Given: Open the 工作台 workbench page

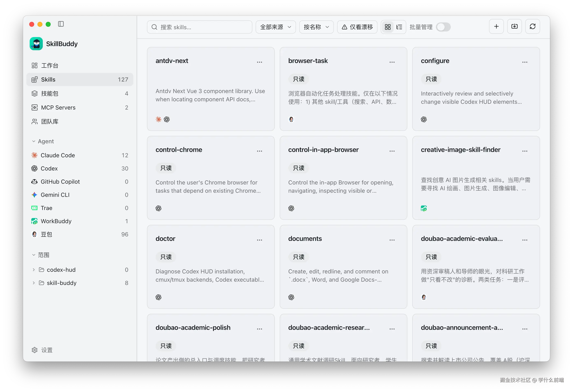Looking at the screenshot, I should click(80, 65).
